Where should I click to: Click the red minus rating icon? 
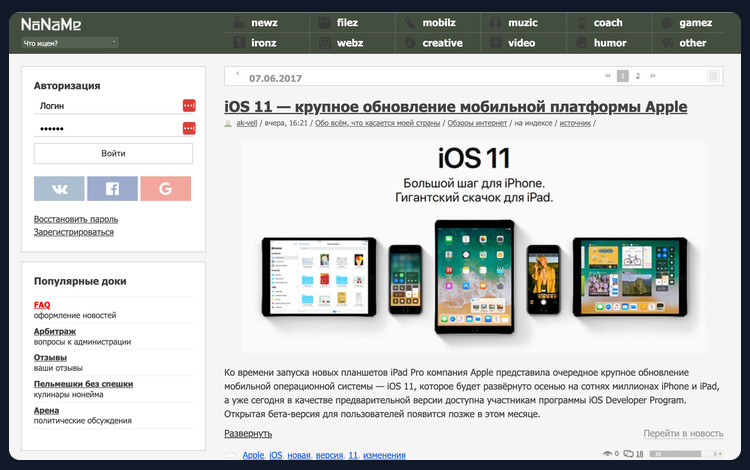652,453
